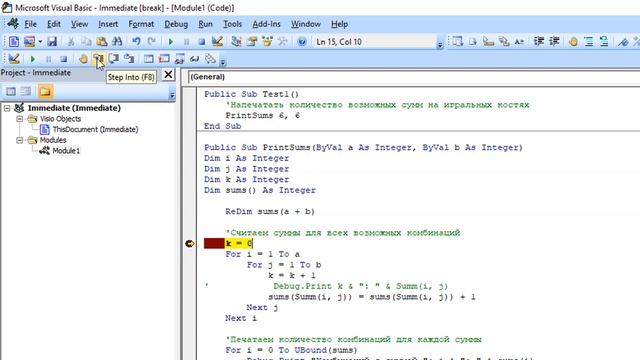Image resolution: width=640 pixels, height=360 pixels.
Task: Open Debug toolbar options overflow arrow
Action: point(223,62)
